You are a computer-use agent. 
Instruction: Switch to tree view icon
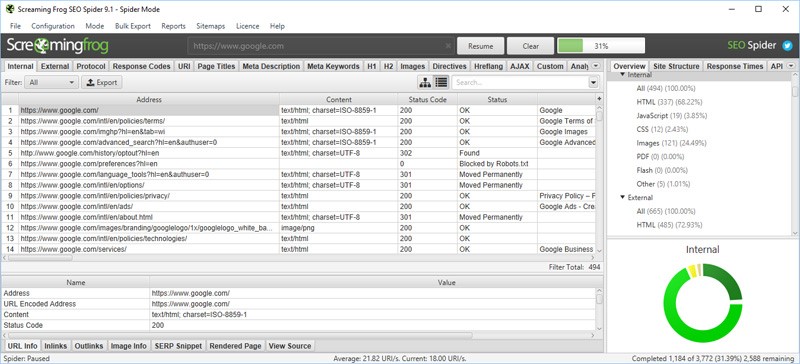click(424, 82)
